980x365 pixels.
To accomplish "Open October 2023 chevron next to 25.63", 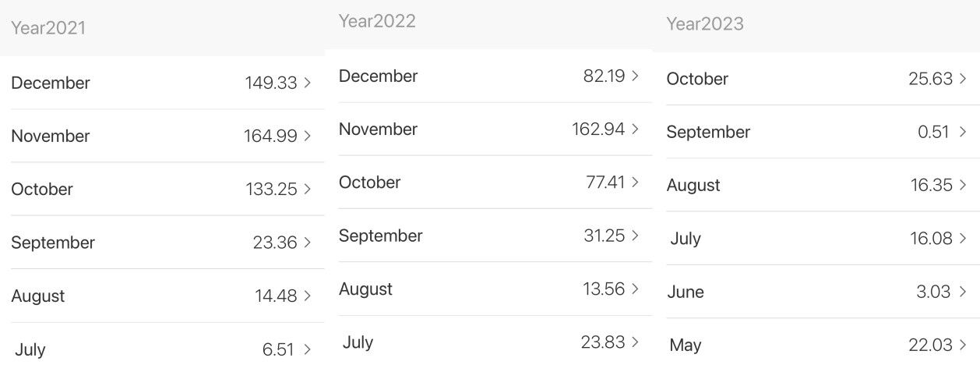I will (x=964, y=79).
